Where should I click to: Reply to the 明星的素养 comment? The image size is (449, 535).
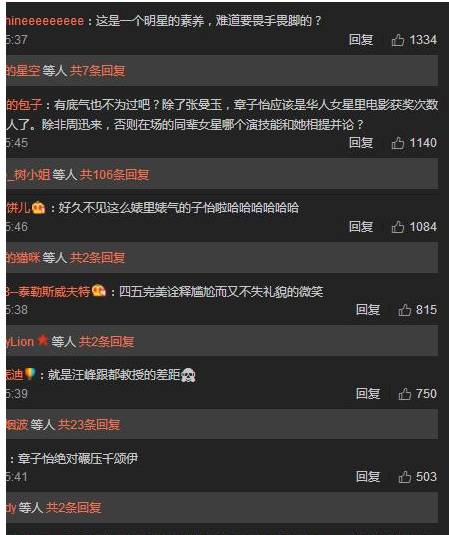(361, 40)
